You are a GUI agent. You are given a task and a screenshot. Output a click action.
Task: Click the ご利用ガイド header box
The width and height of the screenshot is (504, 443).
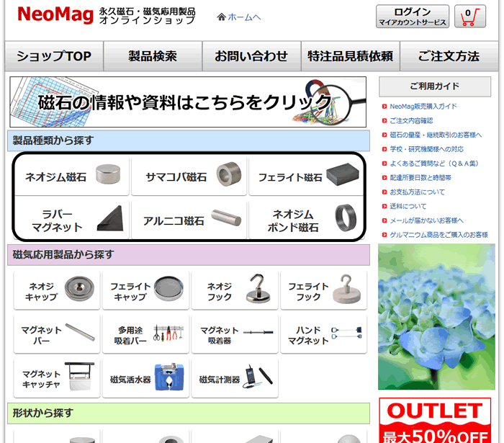(x=435, y=86)
